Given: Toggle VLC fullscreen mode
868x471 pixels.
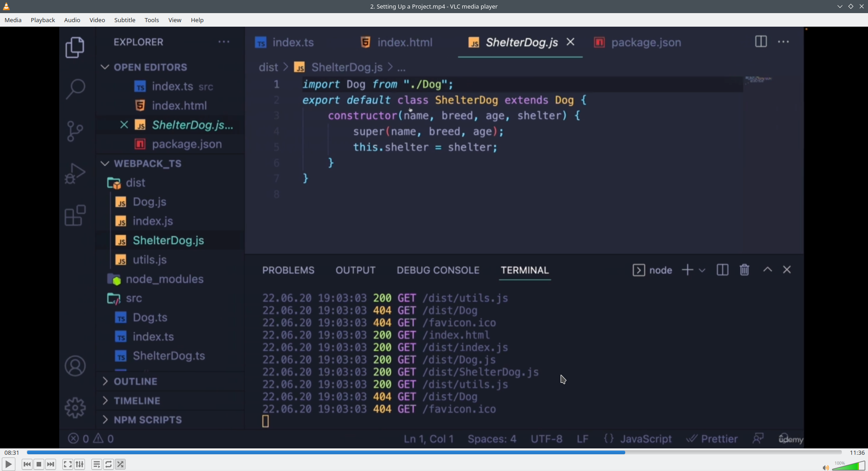Looking at the screenshot, I should pos(68,464).
